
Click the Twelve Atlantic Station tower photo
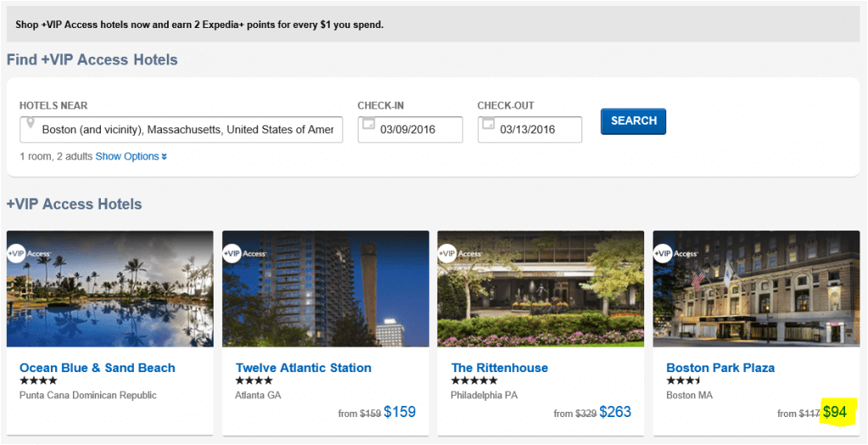pos(325,289)
